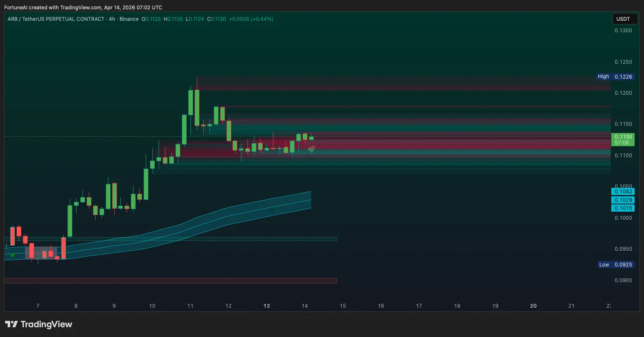Click bold date 13 on the time axis

coord(267,306)
